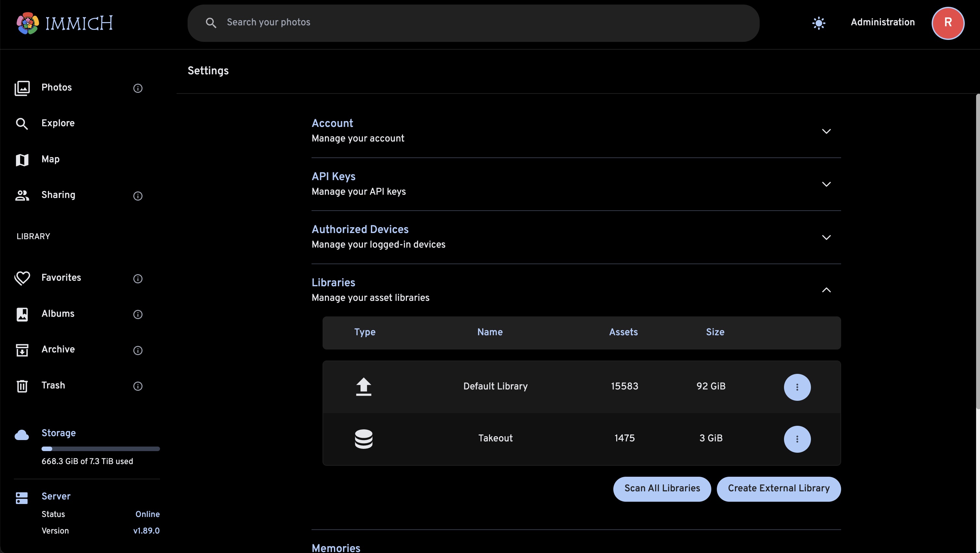Click the Default Library name
980x553 pixels.
495,386
